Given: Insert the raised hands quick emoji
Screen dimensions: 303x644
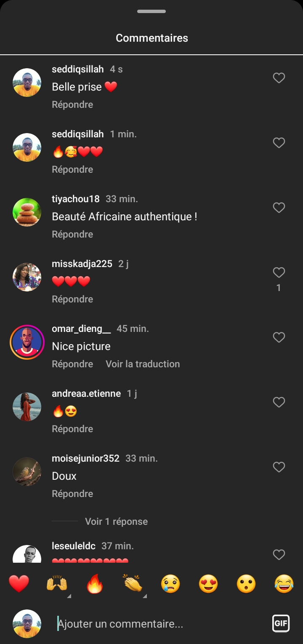Looking at the screenshot, I should click(57, 584).
